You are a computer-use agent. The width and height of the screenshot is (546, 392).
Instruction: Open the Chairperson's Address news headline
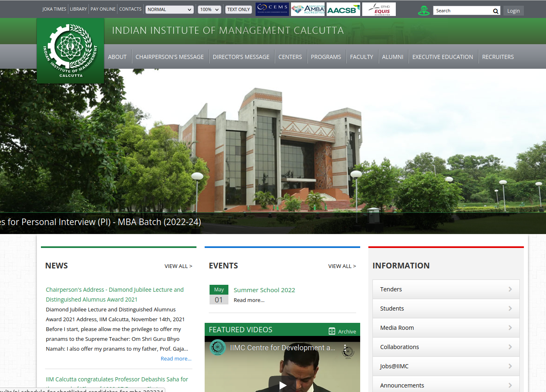115,295
